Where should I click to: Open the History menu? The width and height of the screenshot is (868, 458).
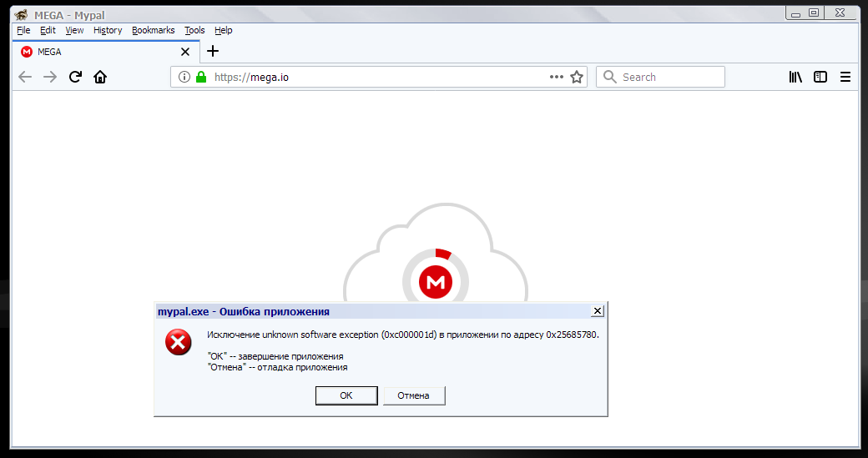pyautogui.click(x=108, y=30)
